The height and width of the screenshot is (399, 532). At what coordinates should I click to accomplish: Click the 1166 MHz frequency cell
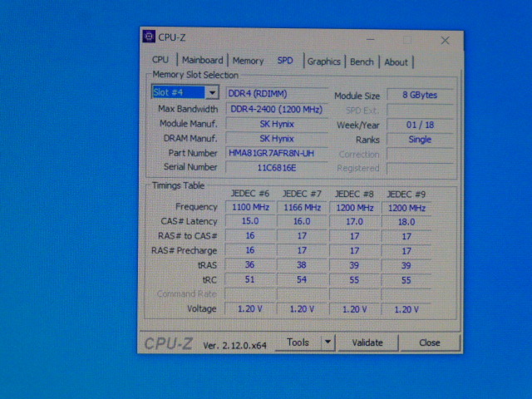(302, 207)
